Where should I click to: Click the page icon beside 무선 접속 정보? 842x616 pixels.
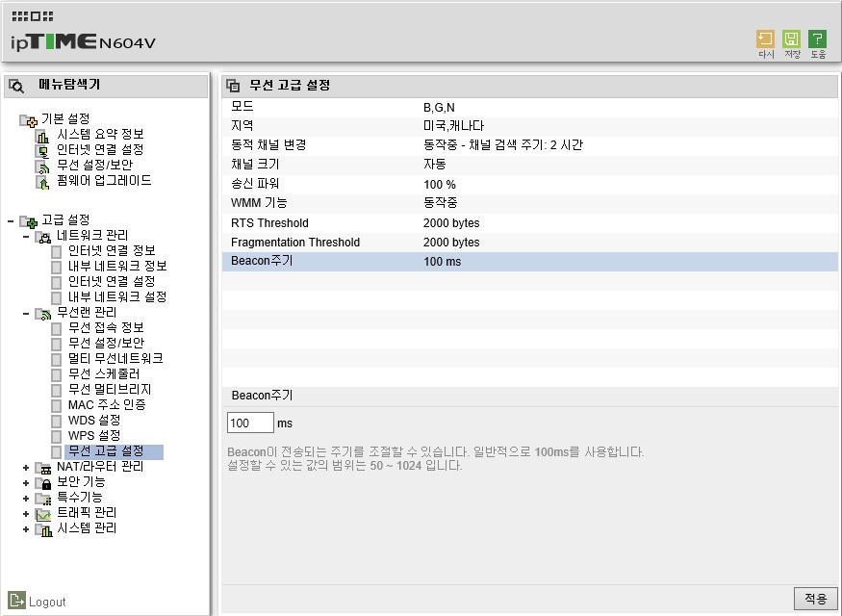coord(57,328)
